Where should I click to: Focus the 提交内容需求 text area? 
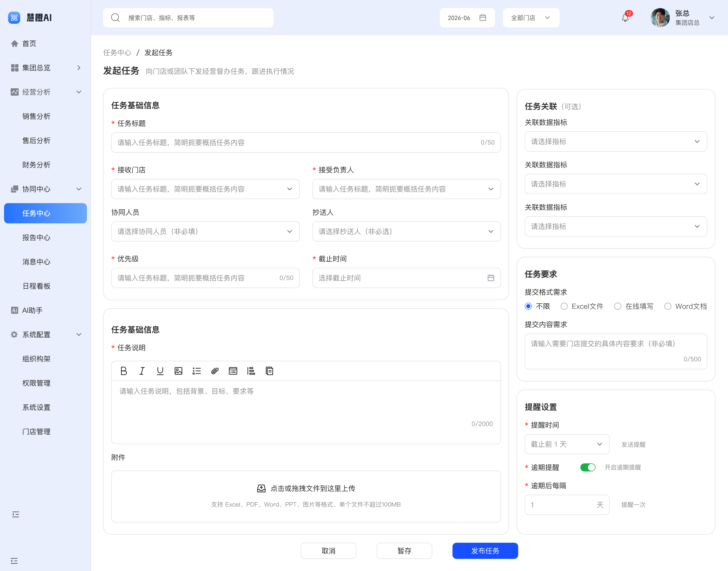tap(616, 351)
